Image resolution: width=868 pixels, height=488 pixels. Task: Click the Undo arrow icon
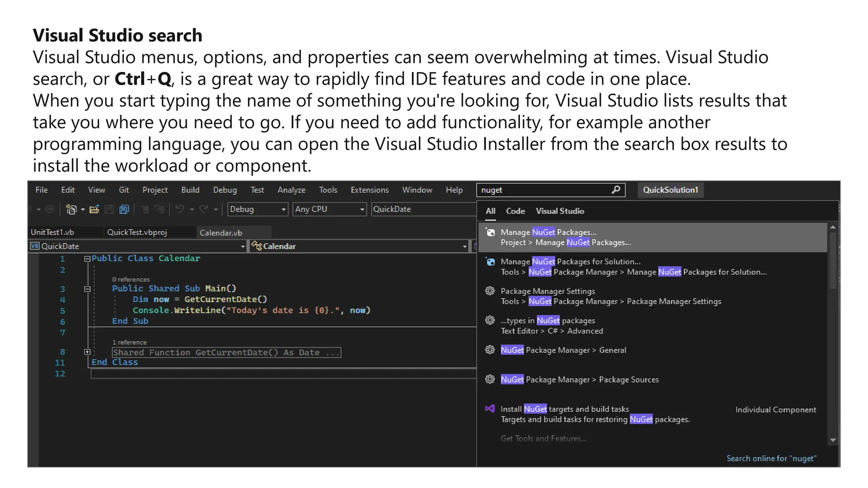[180, 209]
